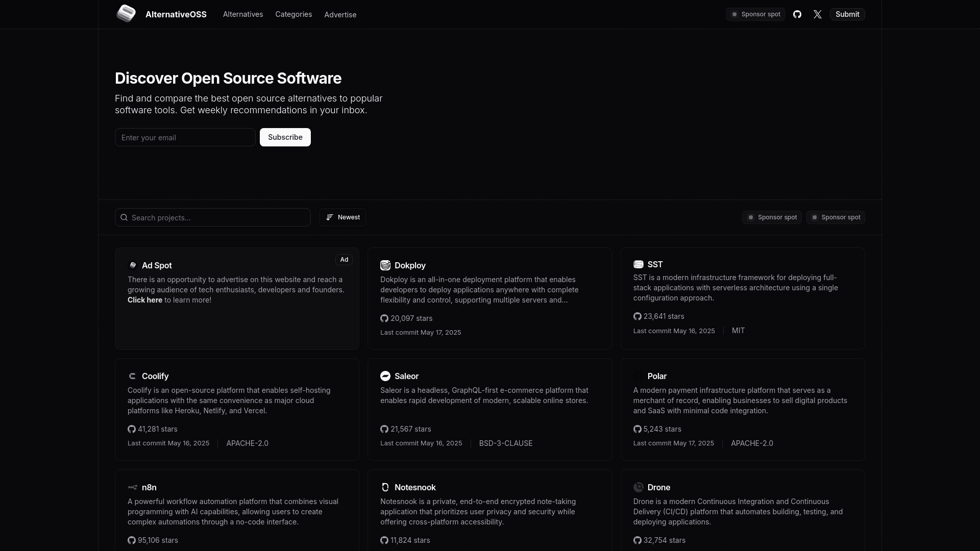Click the Dokploy project logo icon
The width and height of the screenshot is (980, 551).
[385, 265]
